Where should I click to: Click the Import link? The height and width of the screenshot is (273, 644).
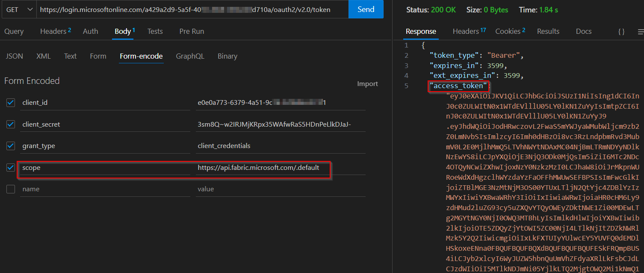pyautogui.click(x=368, y=84)
